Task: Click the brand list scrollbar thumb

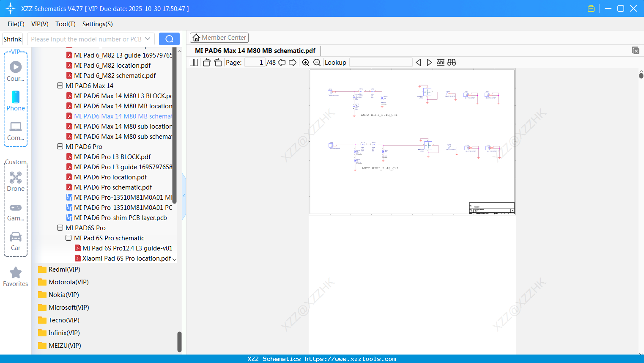Action: pyautogui.click(x=179, y=342)
